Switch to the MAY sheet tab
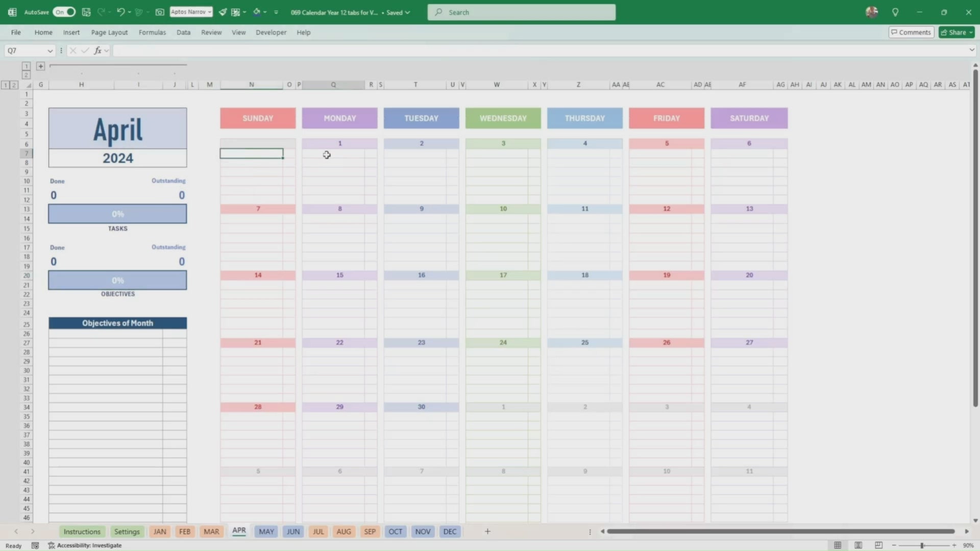 pos(266,532)
